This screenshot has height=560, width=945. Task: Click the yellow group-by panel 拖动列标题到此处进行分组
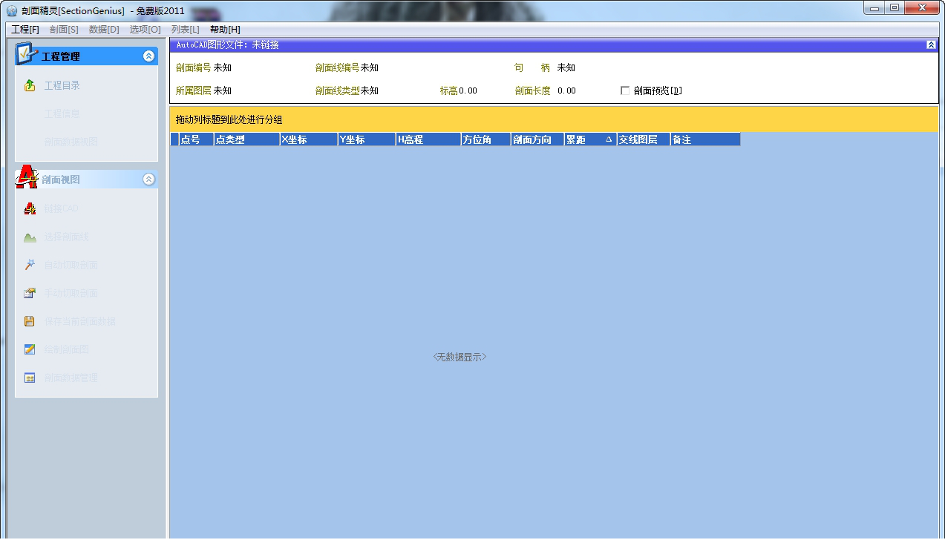click(x=554, y=119)
